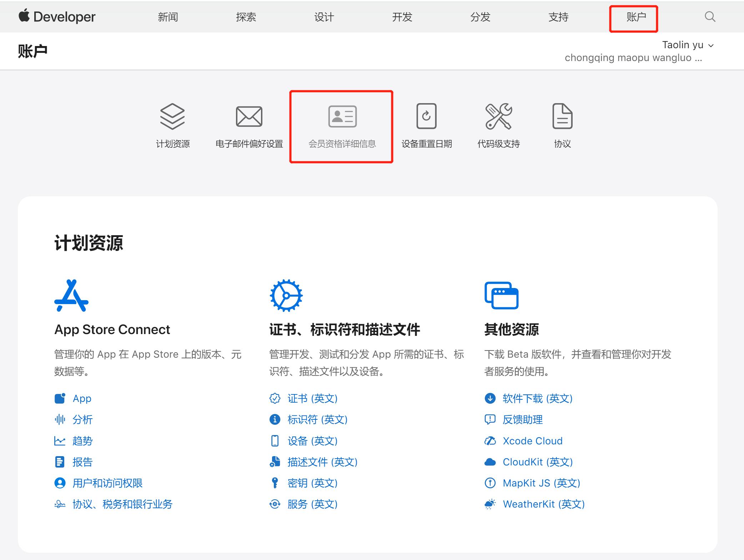Click the 其他资源 windows icon

[x=501, y=294]
